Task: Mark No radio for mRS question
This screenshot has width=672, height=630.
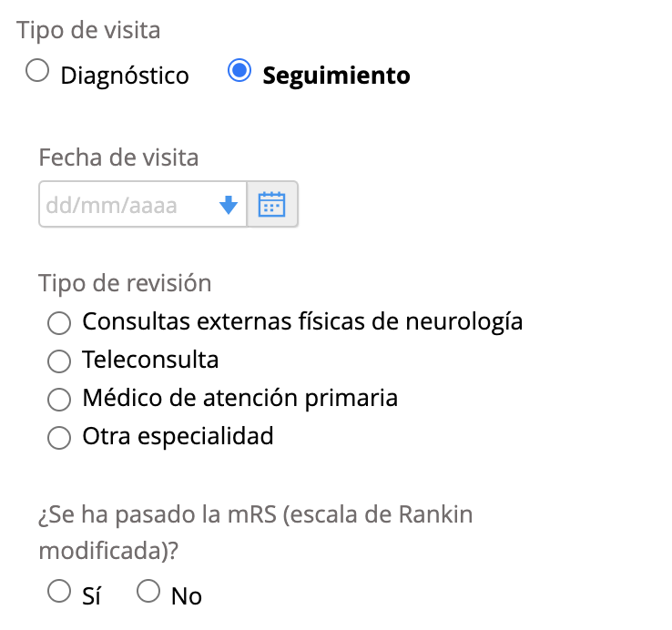Action: (148, 591)
